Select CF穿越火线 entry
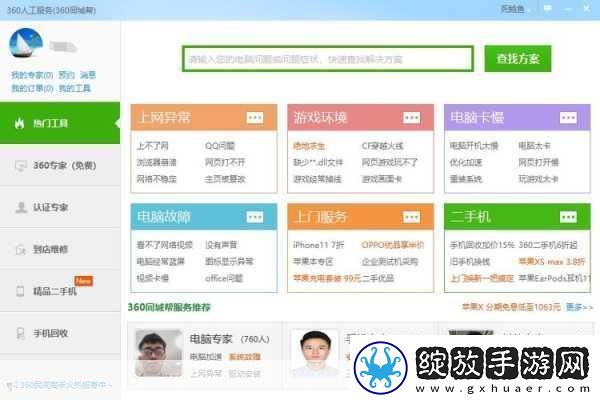Screen dimensions: 600x400 [382, 146]
